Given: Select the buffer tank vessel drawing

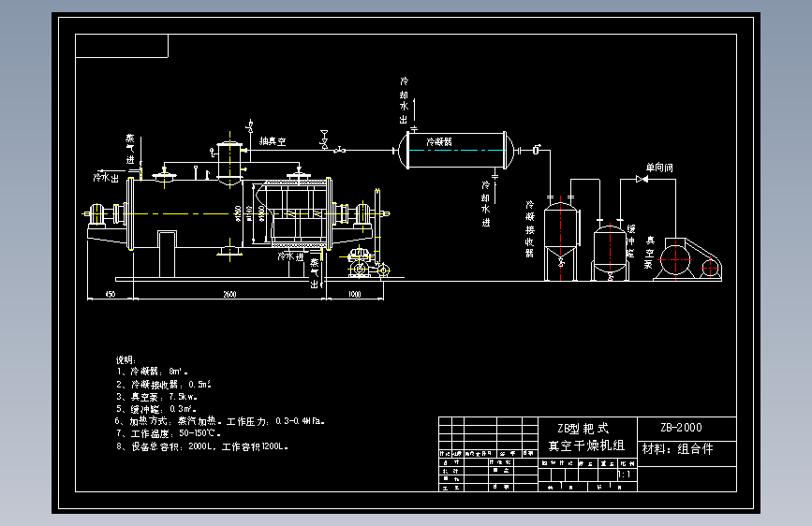Looking at the screenshot, I should 610,251.
